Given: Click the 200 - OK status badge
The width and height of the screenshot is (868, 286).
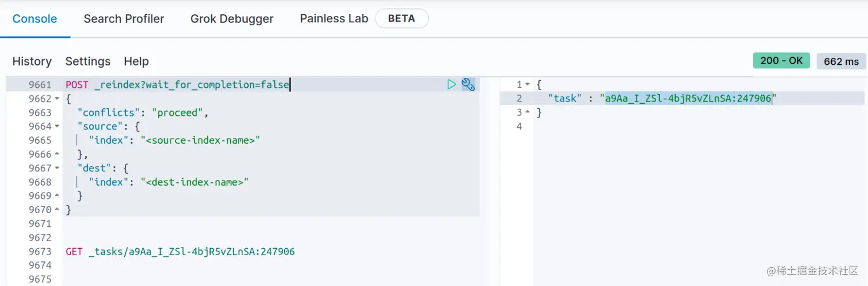Looking at the screenshot, I should pyautogui.click(x=781, y=61).
